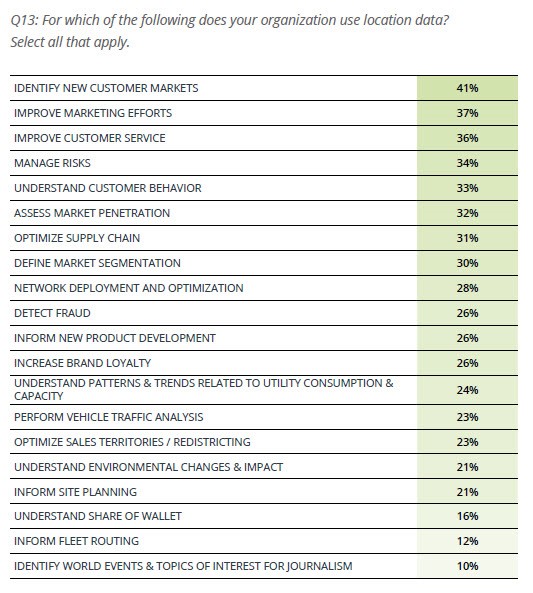This screenshot has width=533, height=593.
Task: Select the Identify New Customer Markets row
Action: [264, 88]
